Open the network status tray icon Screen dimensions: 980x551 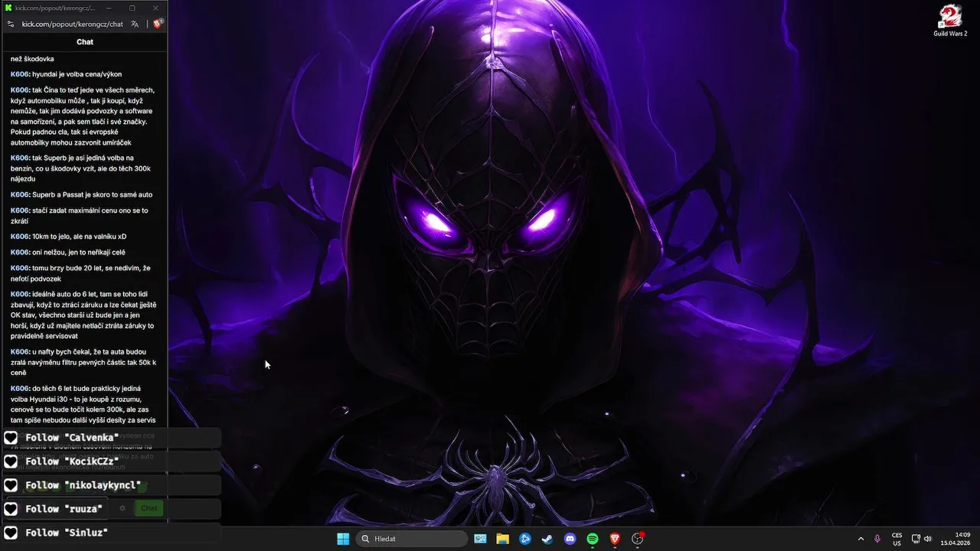(x=916, y=539)
